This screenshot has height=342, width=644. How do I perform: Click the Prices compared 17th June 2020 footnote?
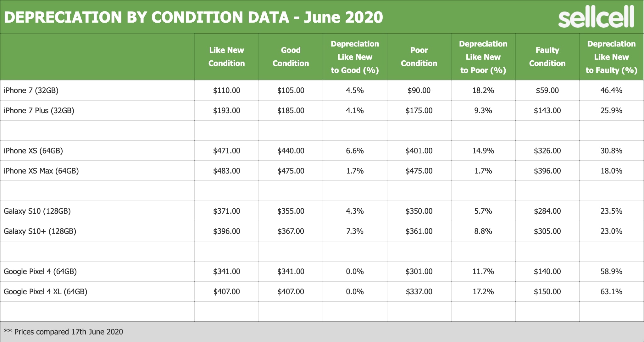(x=64, y=332)
